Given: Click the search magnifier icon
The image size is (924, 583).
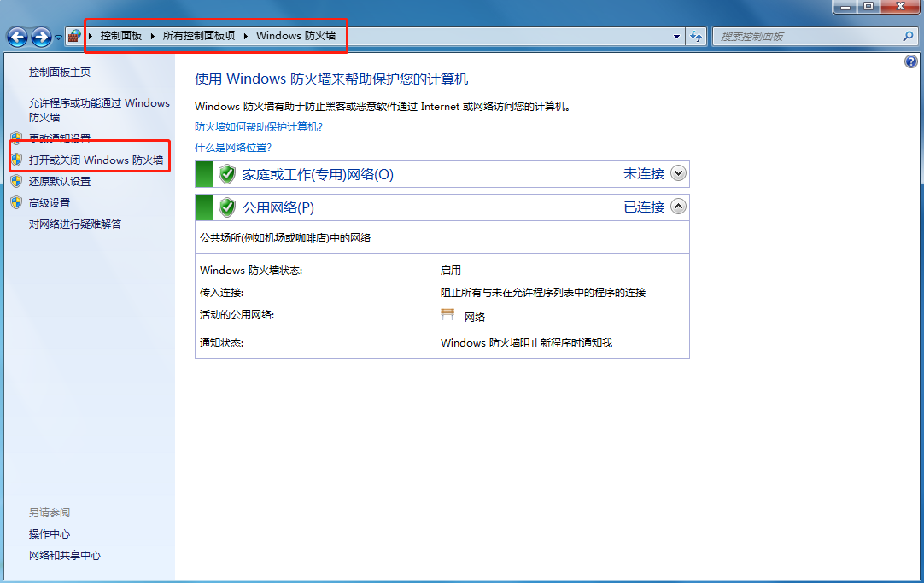Looking at the screenshot, I should 908,37.
